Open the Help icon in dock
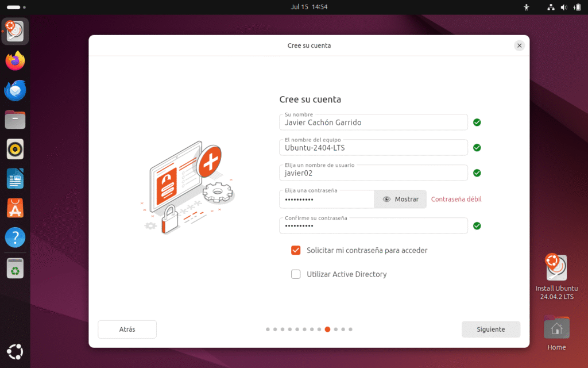Image resolution: width=588 pixels, height=368 pixels. 15,237
